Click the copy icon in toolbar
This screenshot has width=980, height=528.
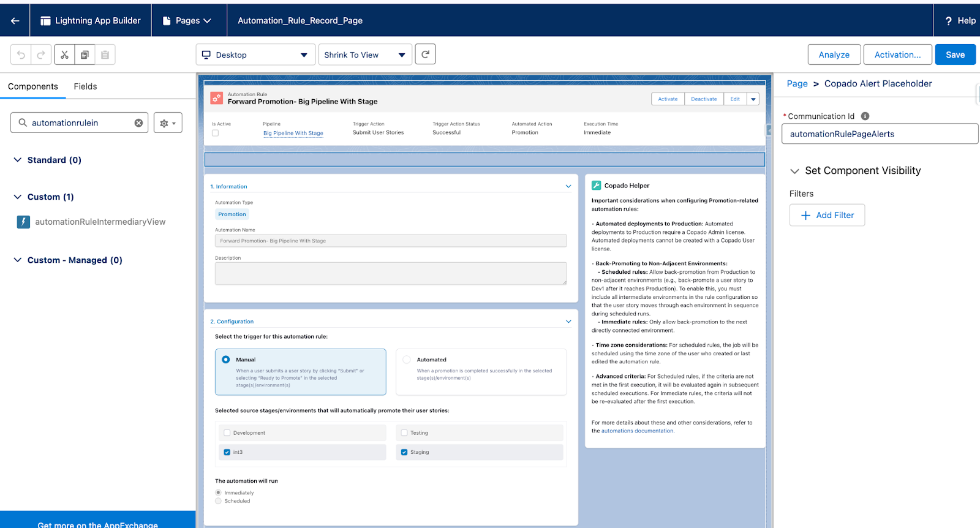(85, 55)
